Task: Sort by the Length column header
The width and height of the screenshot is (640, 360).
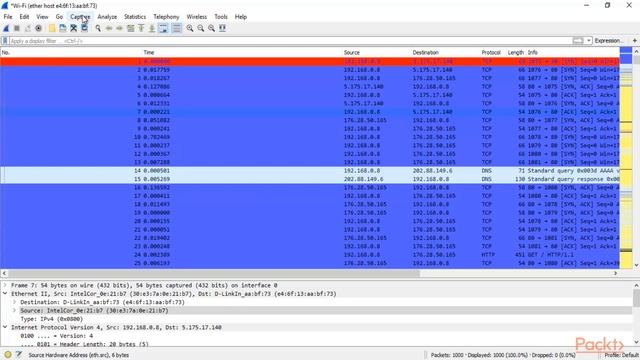Action: coord(516,52)
